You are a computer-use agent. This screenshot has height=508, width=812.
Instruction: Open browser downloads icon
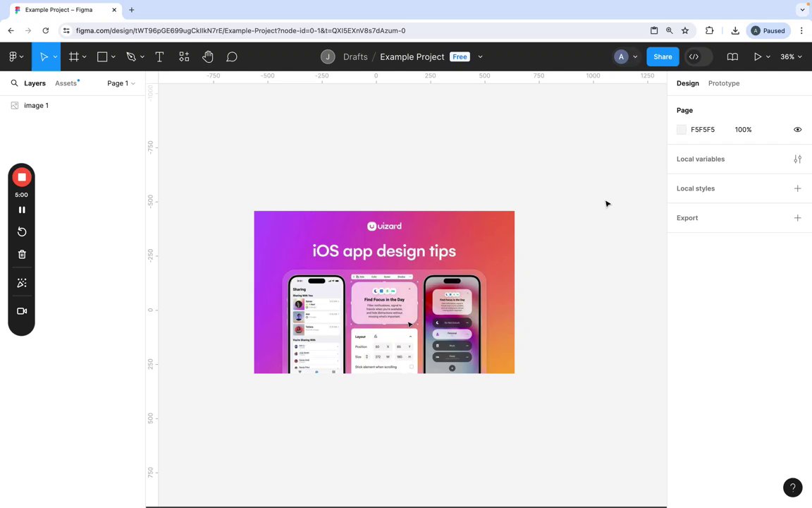[735, 30]
